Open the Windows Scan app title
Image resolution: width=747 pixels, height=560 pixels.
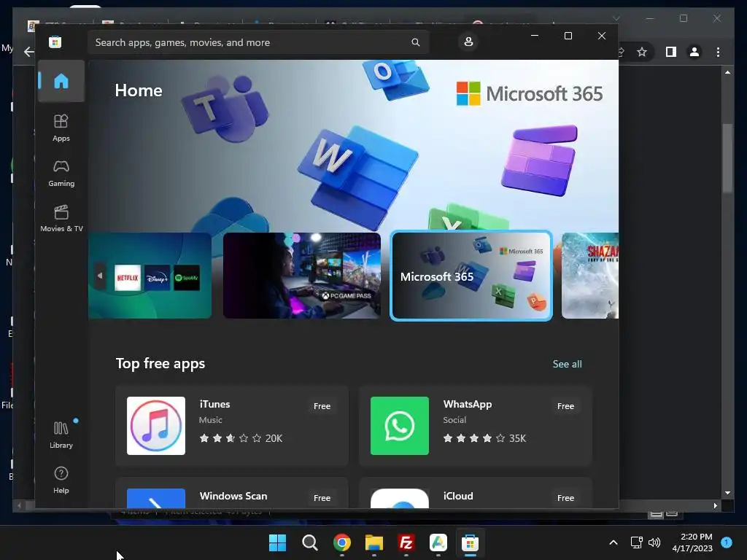click(x=233, y=496)
